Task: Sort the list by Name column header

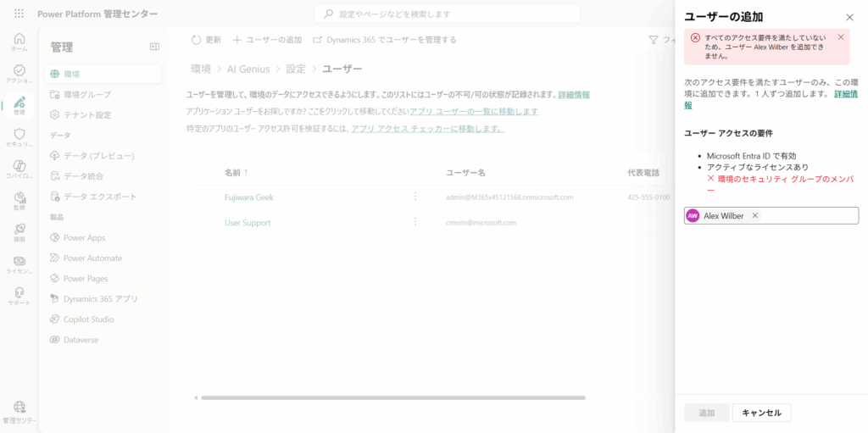Action: (x=237, y=173)
